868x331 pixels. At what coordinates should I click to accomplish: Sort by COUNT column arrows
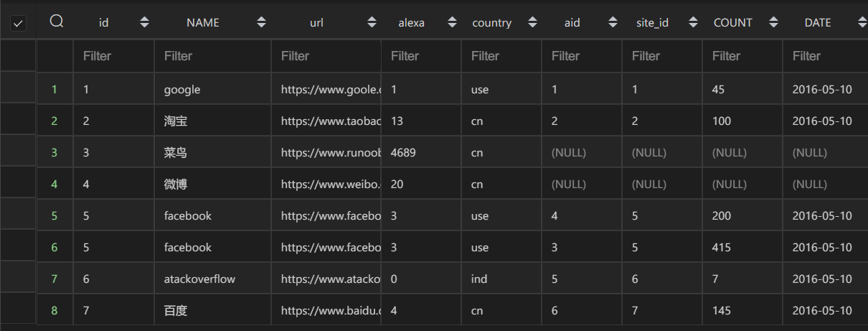773,22
